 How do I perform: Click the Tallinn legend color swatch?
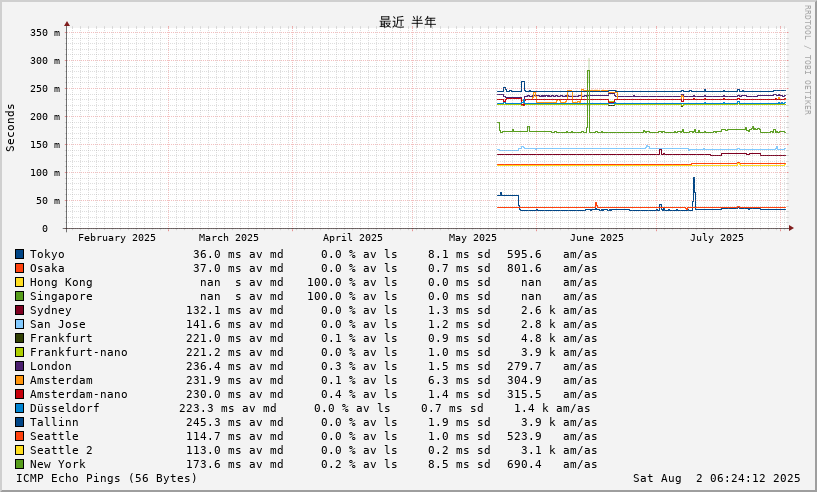pos(19,422)
